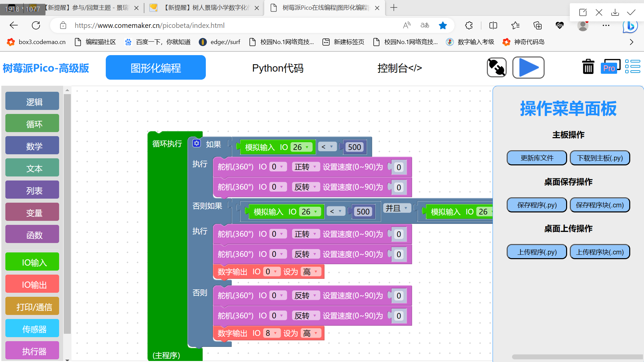Viewport: 644px width, 362px height.
Task: Switch to the 控制台</> tab
Action: click(400, 68)
